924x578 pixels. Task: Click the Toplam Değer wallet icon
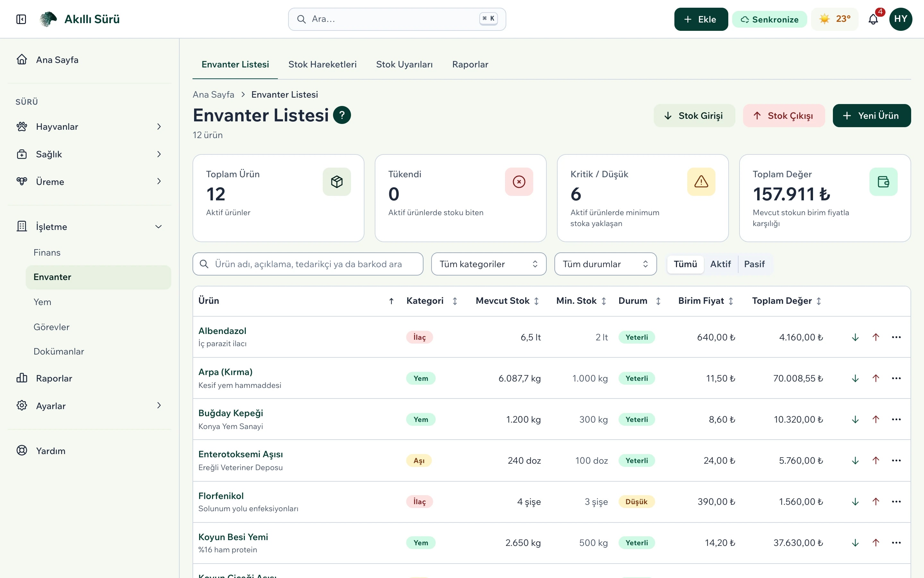point(883,181)
